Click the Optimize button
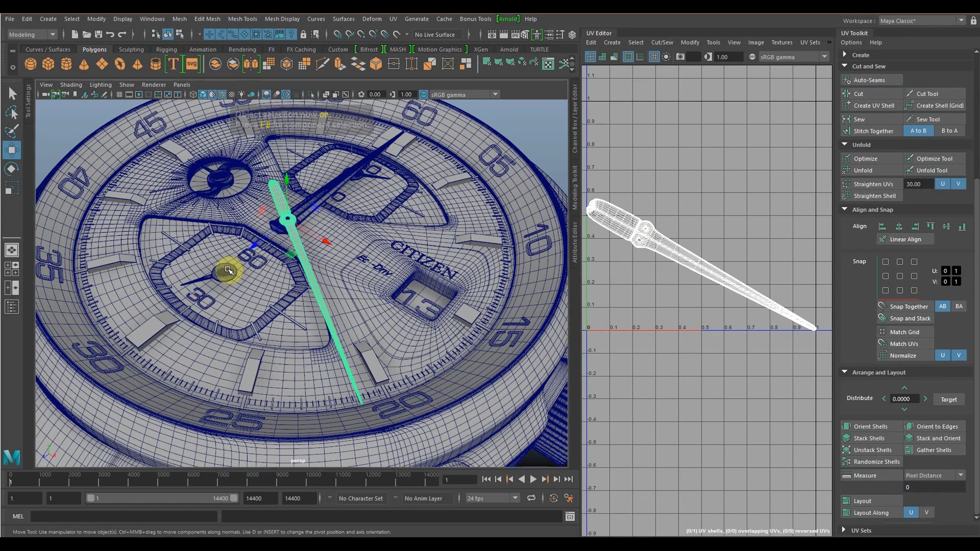The height and width of the screenshot is (551, 980). point(871,158)
